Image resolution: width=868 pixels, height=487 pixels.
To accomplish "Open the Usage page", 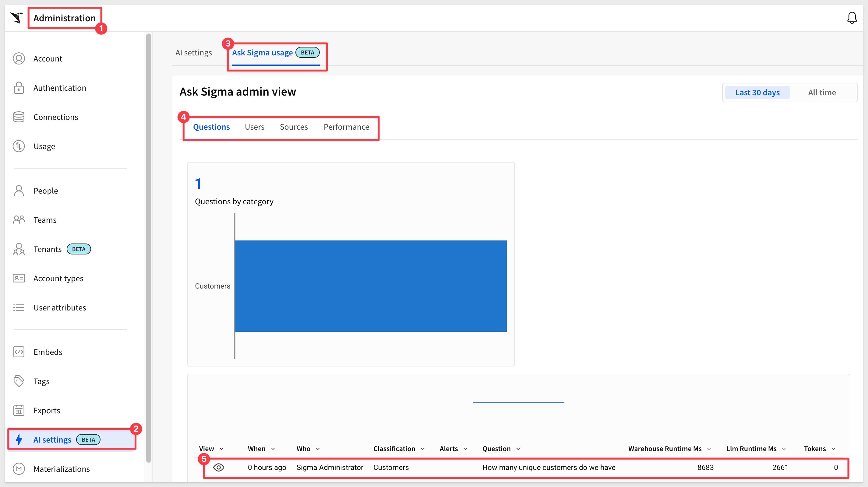I will pyautogui.click(x=44, y=146).
